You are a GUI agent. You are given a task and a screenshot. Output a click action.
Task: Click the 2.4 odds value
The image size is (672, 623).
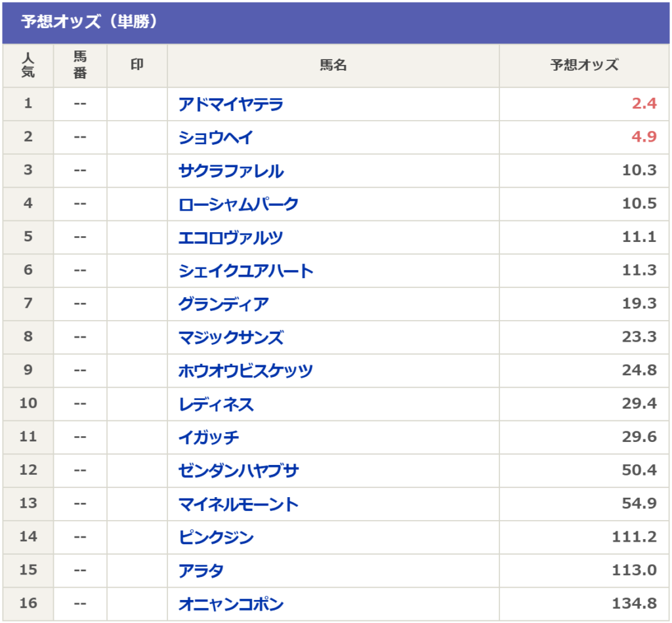point(644,104)
